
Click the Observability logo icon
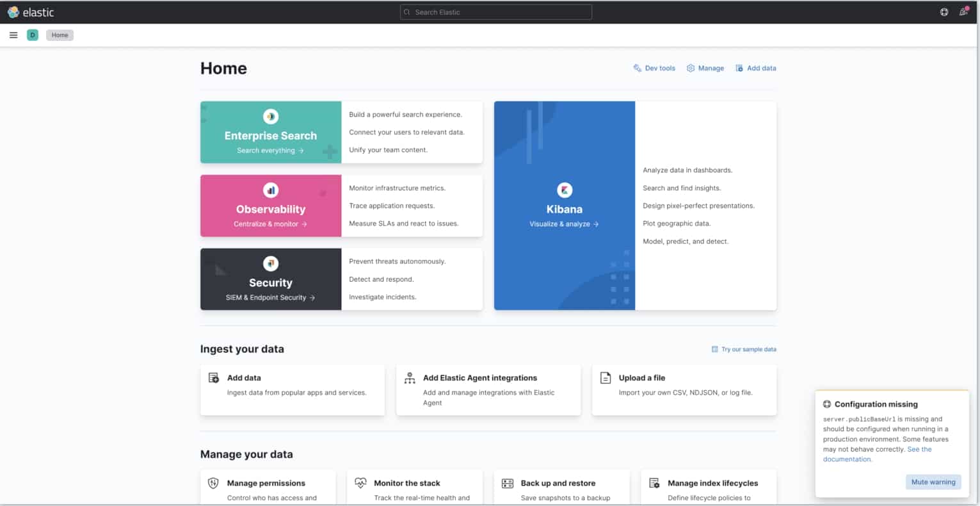point(271,190)
